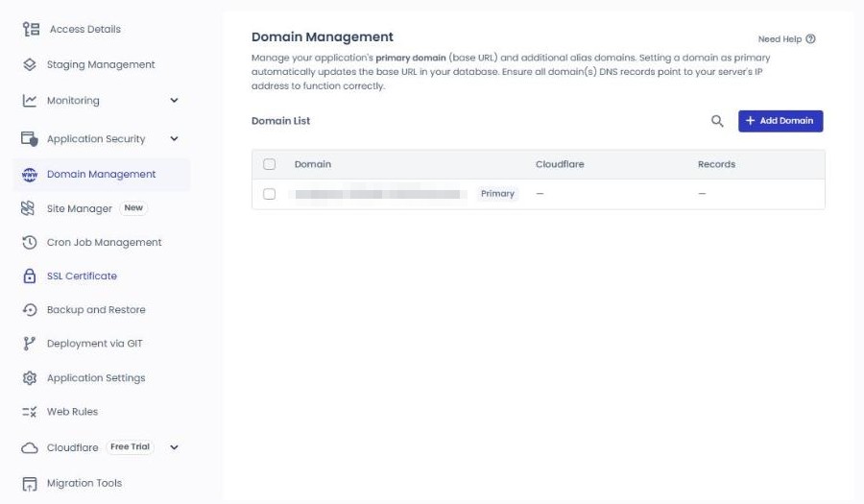Click the blurred primary domain name
Image resolution: width=864 pixels, height=504 pixels.
click(x=378, y=194)
